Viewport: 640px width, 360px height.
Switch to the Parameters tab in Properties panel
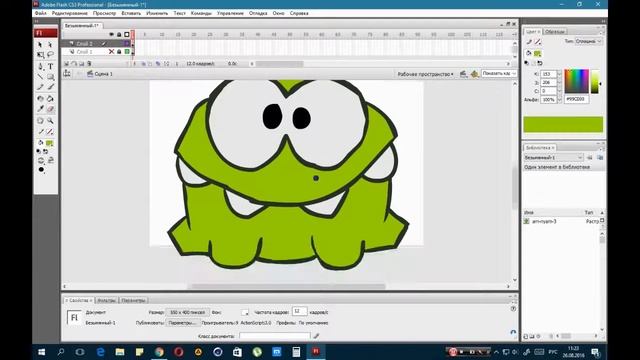[x=133, y=300]
